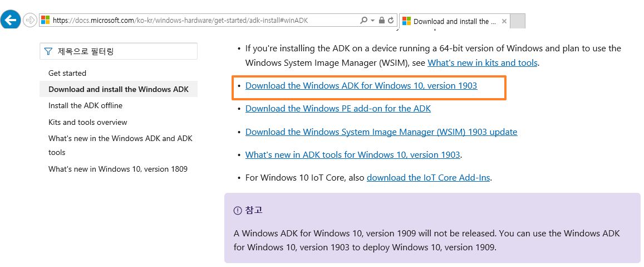
Task: Click the browser Back arrow button
Action: [10, 20]
